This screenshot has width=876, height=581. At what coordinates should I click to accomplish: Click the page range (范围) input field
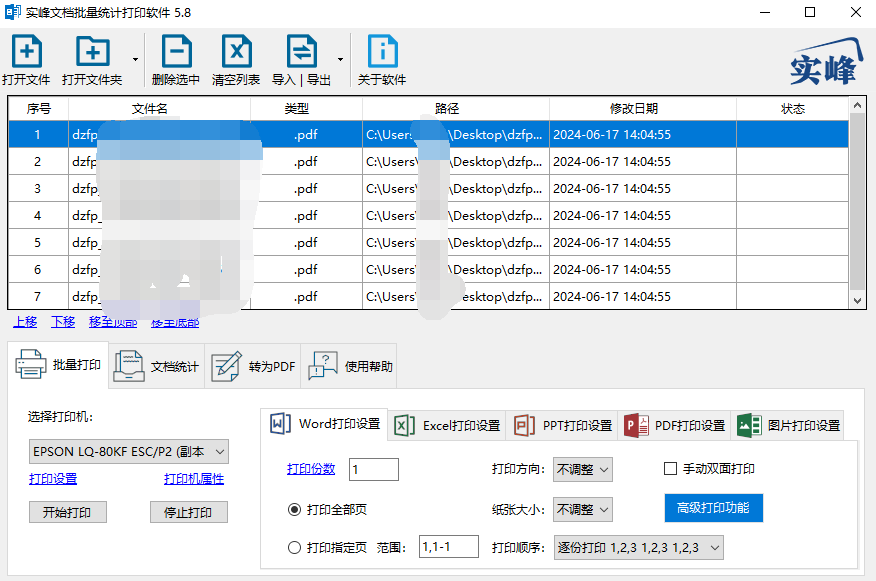pyautogui.click(x=449, y=546)
